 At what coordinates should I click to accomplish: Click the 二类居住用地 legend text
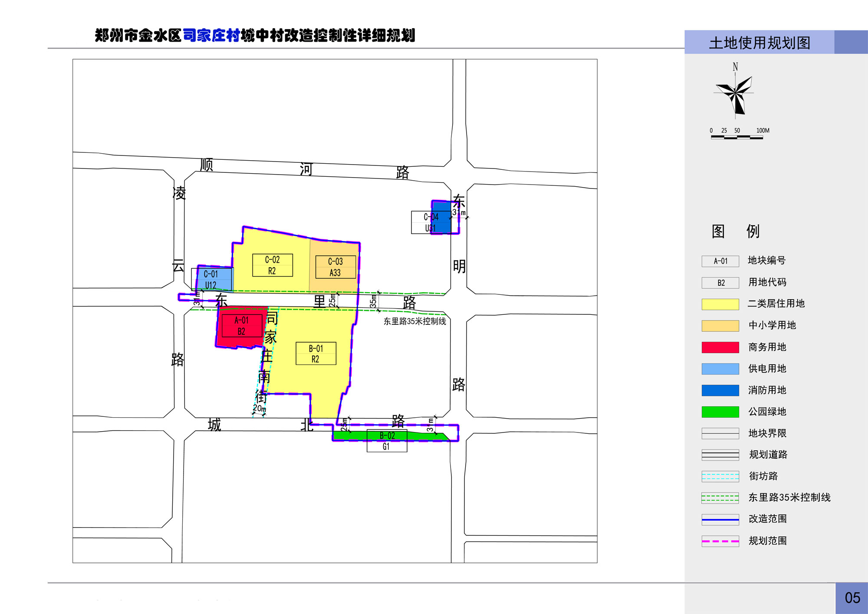(776, 304)
